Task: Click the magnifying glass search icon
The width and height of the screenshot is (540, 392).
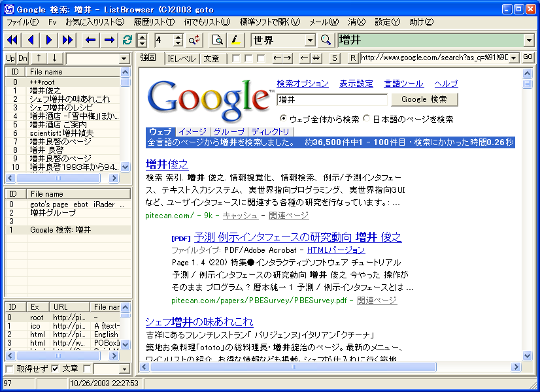Action: point(326,41)
